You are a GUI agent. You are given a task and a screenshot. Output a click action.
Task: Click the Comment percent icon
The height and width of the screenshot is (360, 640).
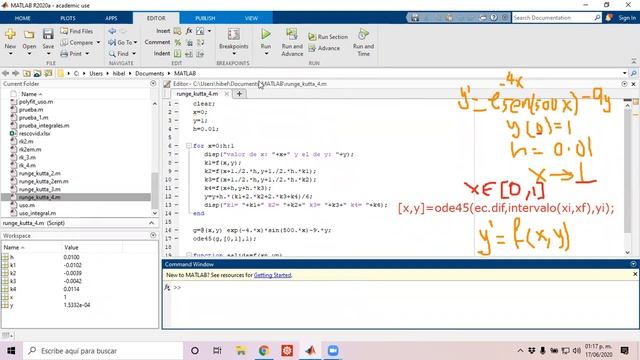point(178,42)
